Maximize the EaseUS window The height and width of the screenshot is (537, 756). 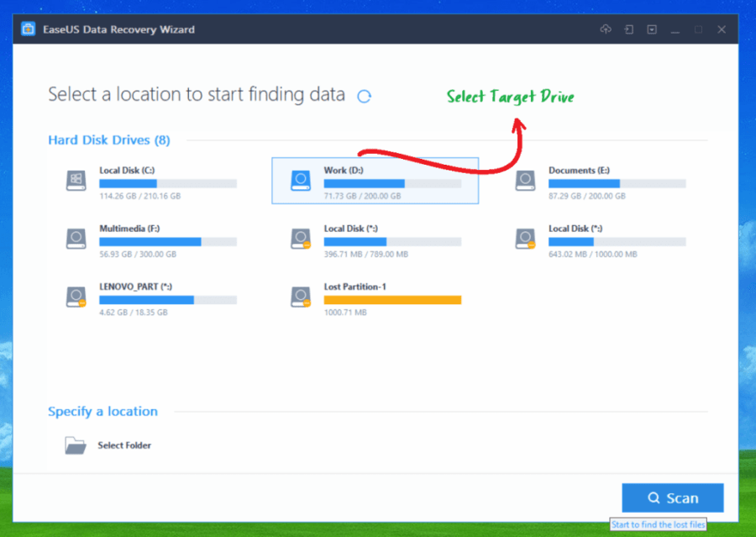click(x=698, y=29)
